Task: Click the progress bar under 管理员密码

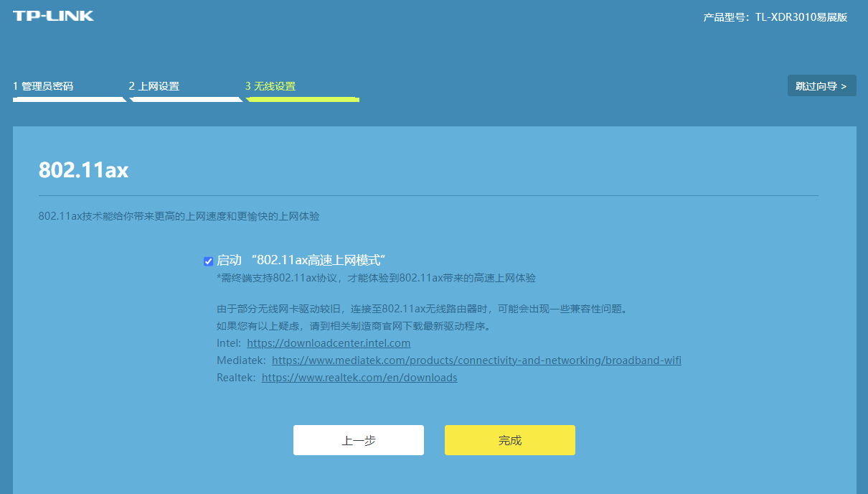Action: pyautogui.click(x=69, y=98)
